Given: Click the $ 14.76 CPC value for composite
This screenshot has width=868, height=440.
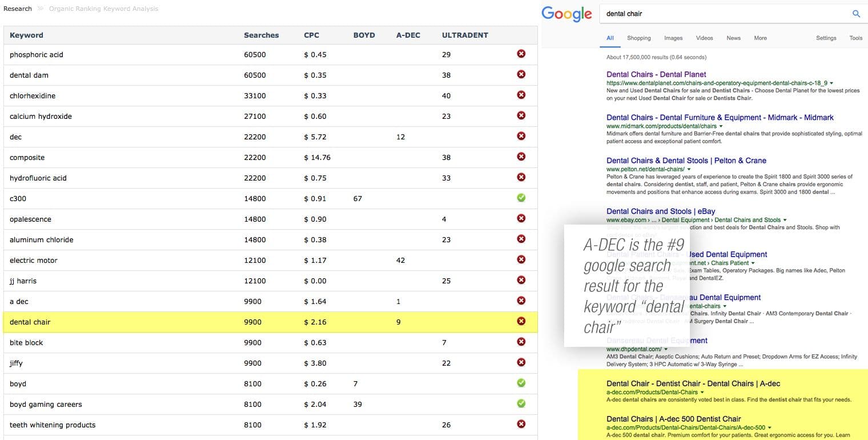Looking at the screenshot, I should click(317, 157).
